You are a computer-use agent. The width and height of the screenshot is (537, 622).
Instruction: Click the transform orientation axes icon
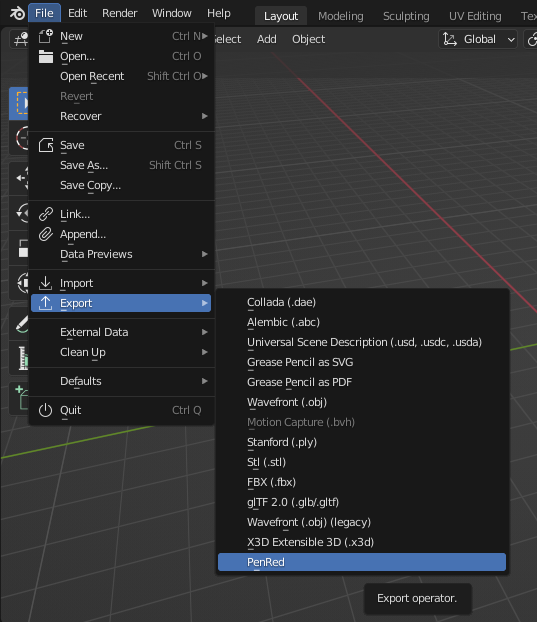coord(450,39)
